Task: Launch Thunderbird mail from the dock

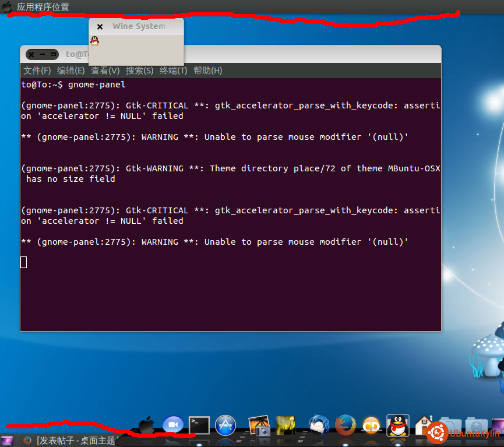Action: tap(319, 425)
